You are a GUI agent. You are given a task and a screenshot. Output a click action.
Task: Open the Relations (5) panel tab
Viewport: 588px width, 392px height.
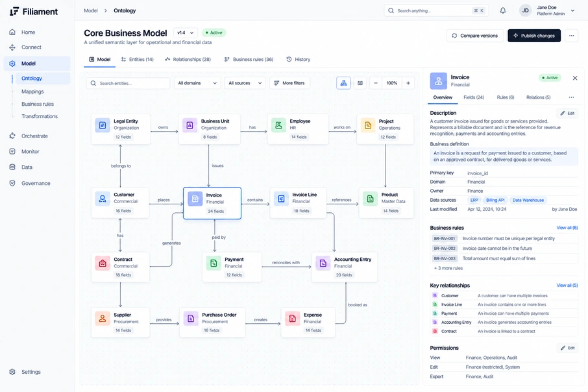tap(539, 97)
